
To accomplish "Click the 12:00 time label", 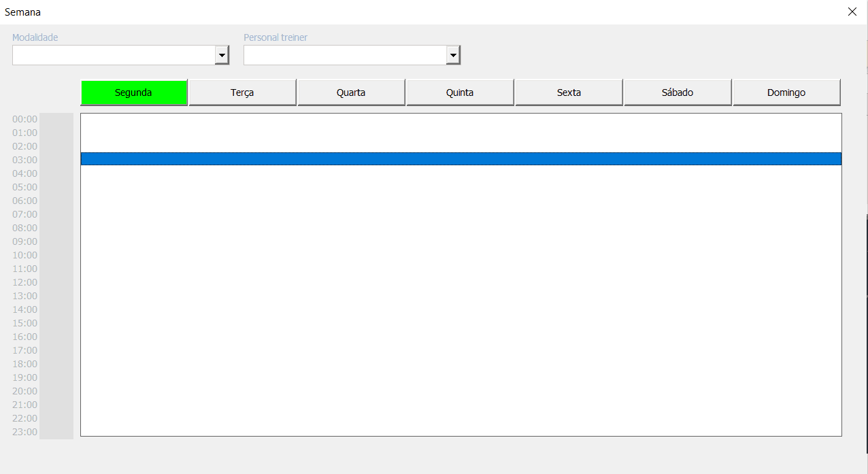I will (24, 282).
